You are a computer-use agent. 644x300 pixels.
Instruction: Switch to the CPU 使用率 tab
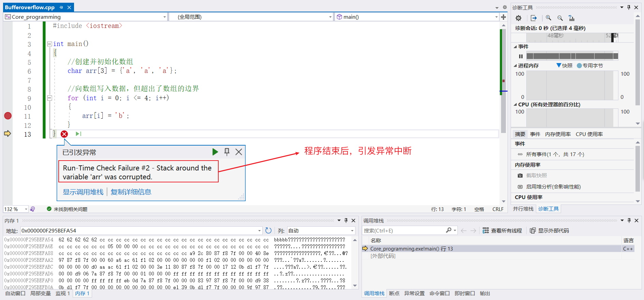[589, 134]
